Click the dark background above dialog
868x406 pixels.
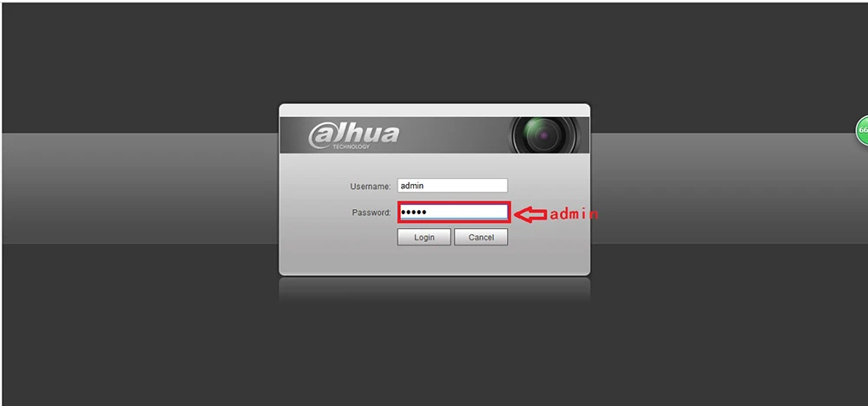[435, 53]
